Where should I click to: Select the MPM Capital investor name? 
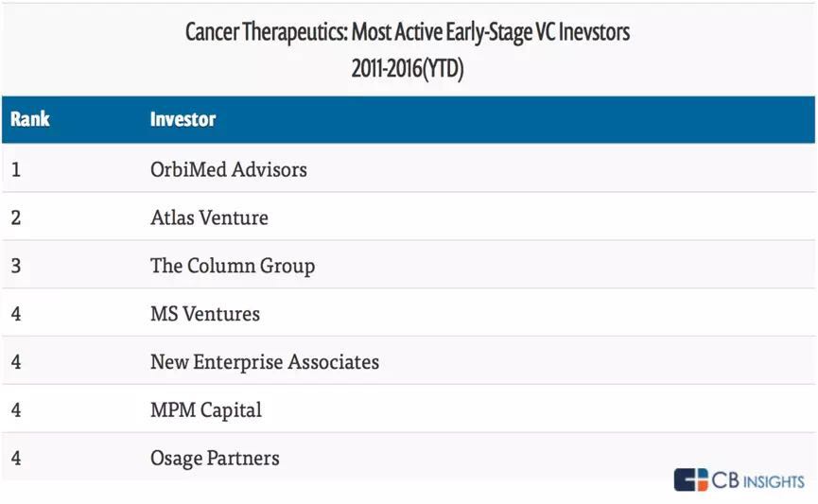[x=205, y=410]
